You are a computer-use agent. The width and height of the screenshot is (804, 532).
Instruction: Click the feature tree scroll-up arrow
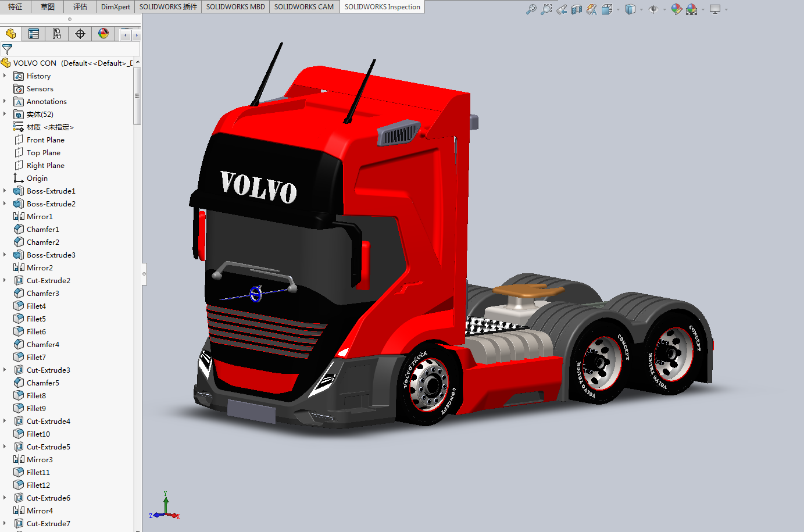pos(138,63)
